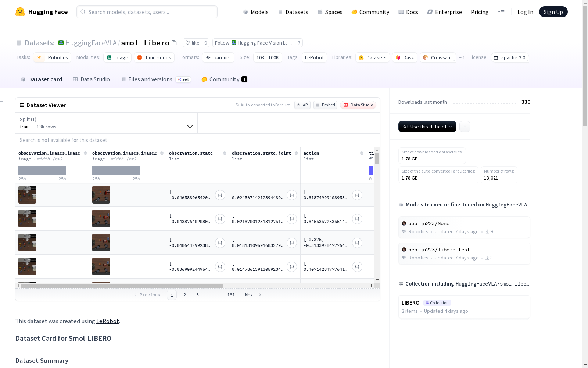Image resolution: width=588 pixels, height=368 pixels.
Task: Open the pepijn223/libero-test model card
Action: click(464, 254)
